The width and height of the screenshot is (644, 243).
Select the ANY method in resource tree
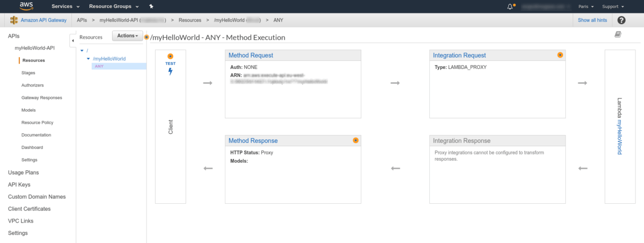point(99,66)
